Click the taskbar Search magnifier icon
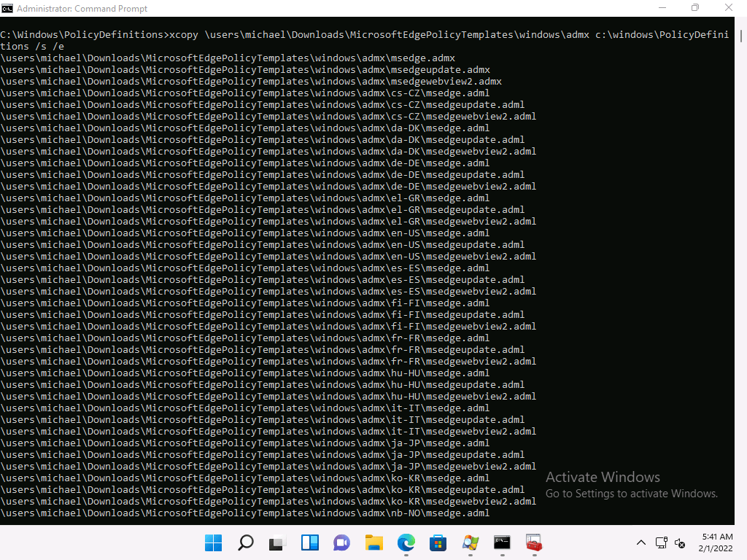Screen dimensions: 747x560 (x=246, y=542)
